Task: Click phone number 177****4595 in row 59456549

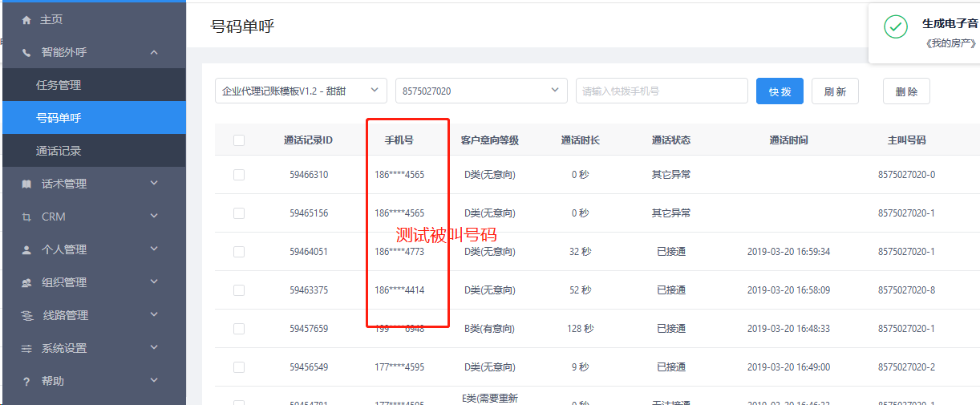Action: pyautogui.click(x=399, y=367)
